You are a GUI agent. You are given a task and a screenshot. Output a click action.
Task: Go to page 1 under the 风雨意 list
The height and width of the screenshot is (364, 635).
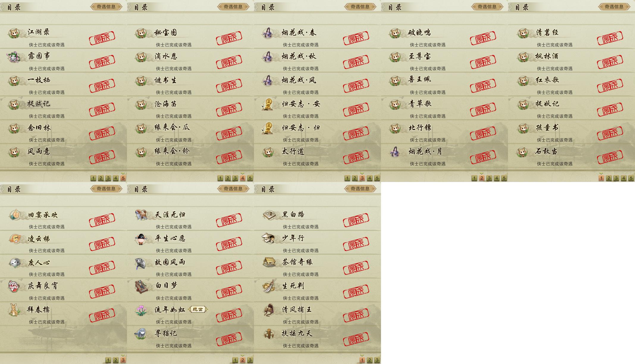pyautogui.click(x=93, y=178)
